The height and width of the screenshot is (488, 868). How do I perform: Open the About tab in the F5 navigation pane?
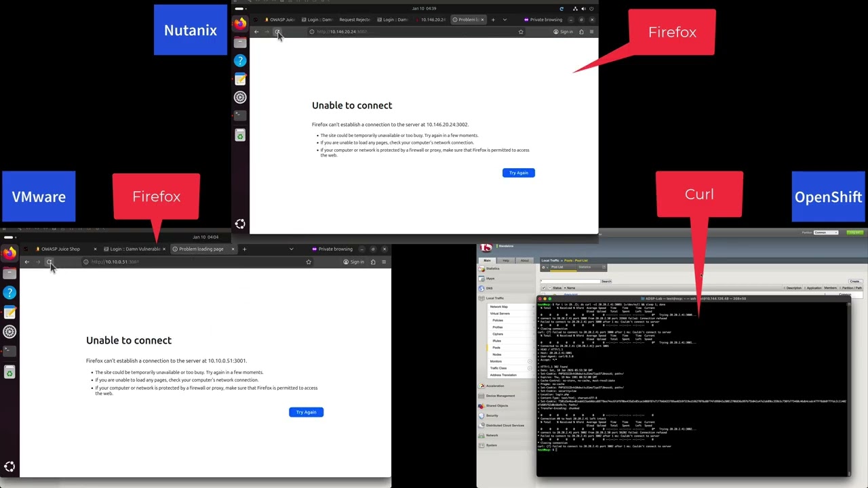pyautogui.click(x=524, y=260)
